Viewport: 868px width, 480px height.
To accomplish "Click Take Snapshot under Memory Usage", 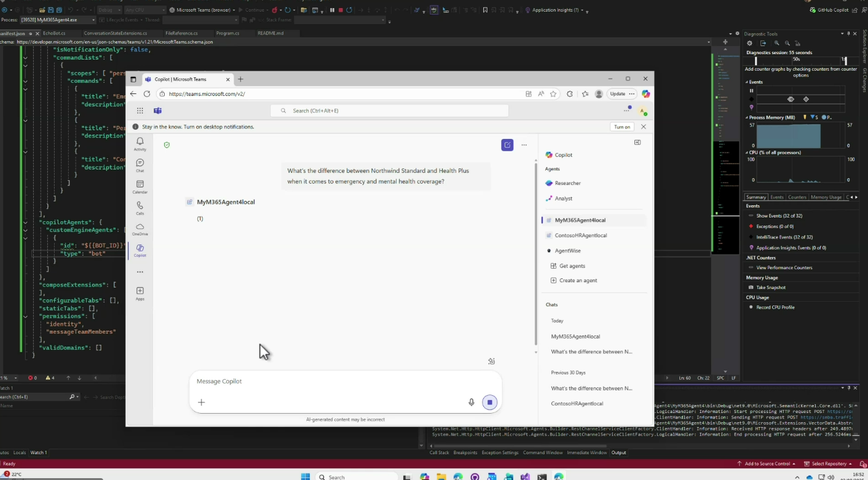I will (770, 288).
